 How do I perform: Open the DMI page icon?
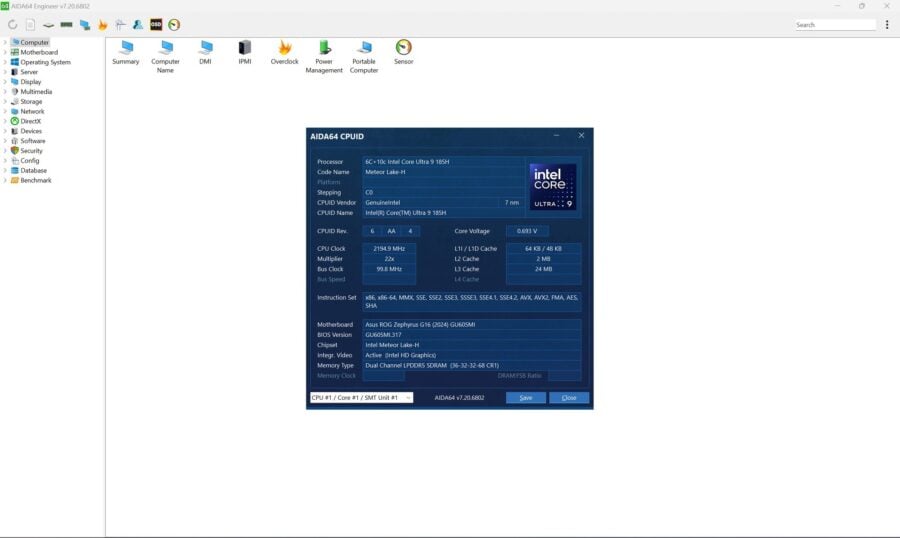(x=205, y=52)
